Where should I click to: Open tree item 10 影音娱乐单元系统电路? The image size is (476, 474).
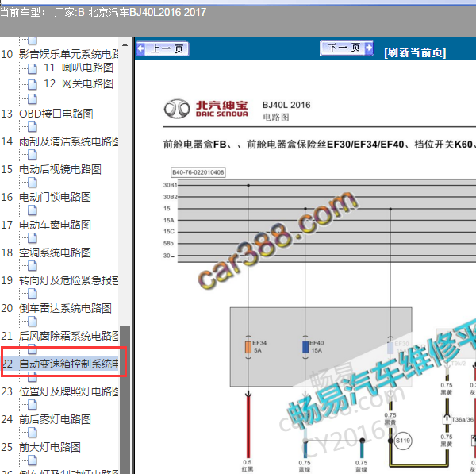[59, 54]
